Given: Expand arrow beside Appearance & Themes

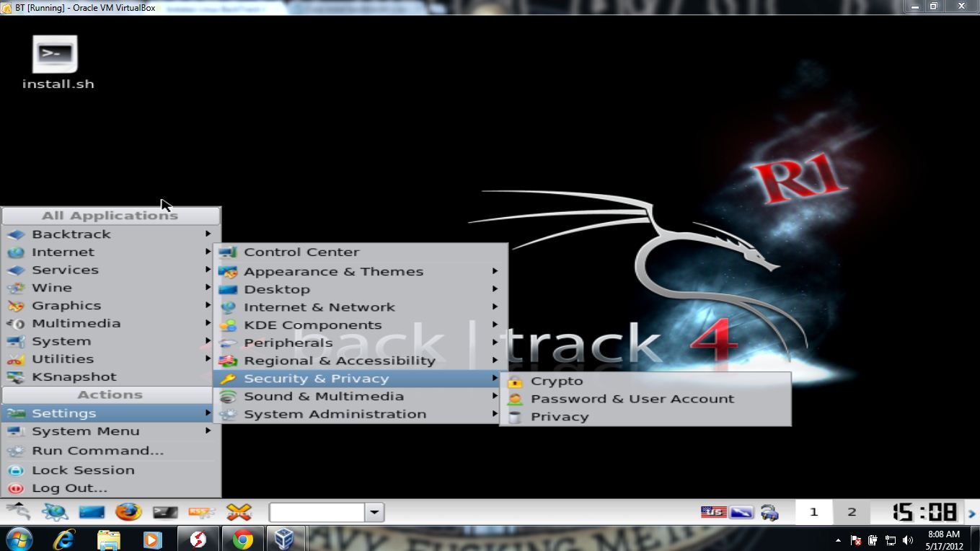Looking at the screenshot, I should tap(495, 271).
